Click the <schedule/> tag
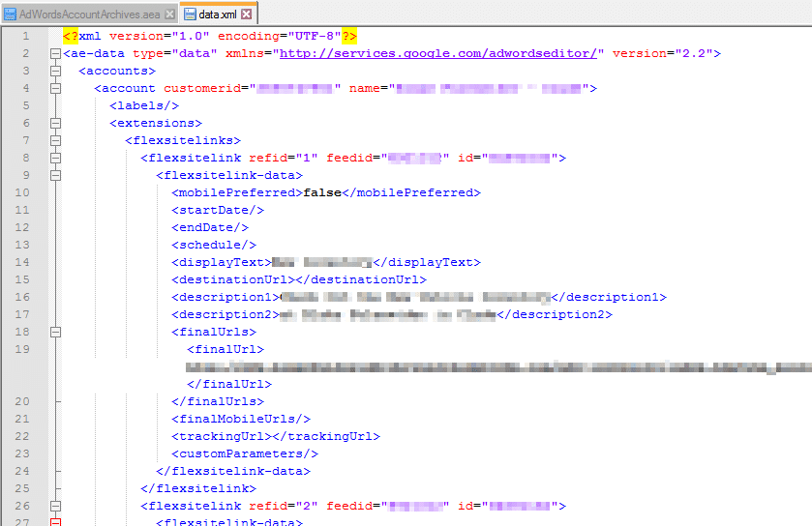This screenshot has width=812, height=526. tap(214, 245)
